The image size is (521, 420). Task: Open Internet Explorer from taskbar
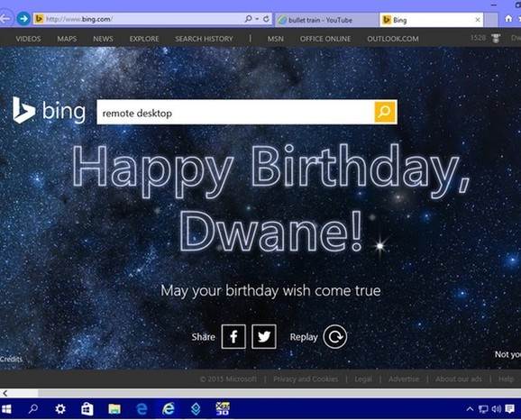(169, 409)
